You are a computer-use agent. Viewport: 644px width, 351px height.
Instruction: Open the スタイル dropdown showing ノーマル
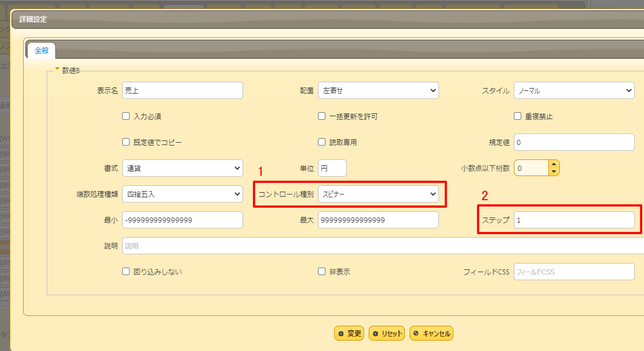point(574,90)
